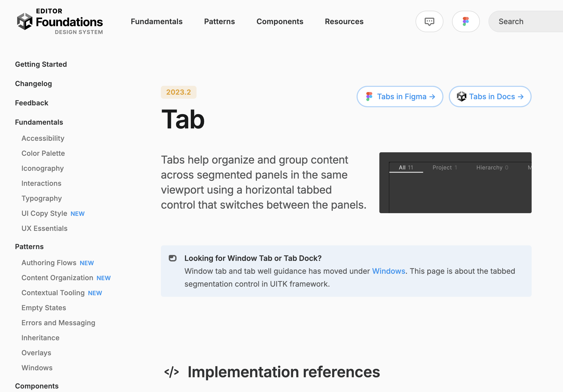
Task: Open Accessibility in the sidebar
Action: point(43,138)
